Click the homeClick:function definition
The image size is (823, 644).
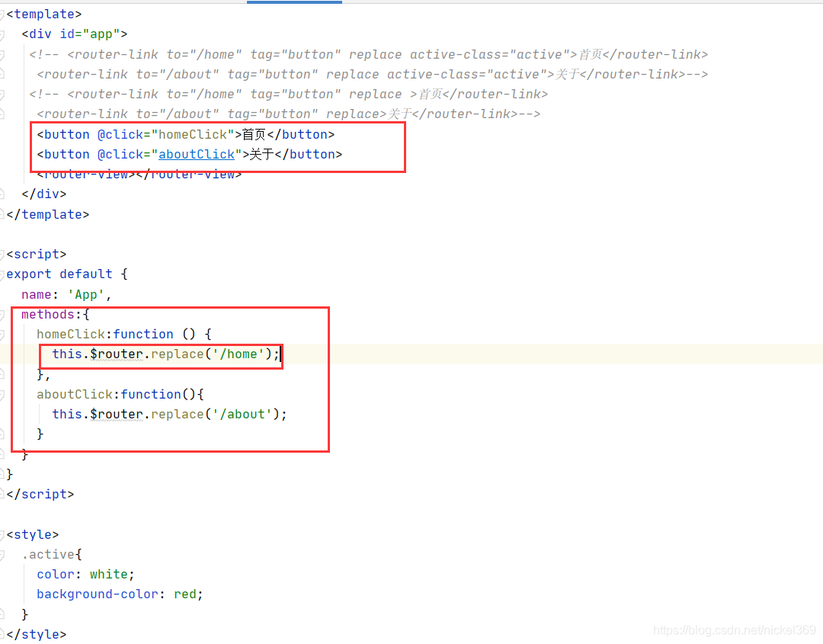coord(124,335)
